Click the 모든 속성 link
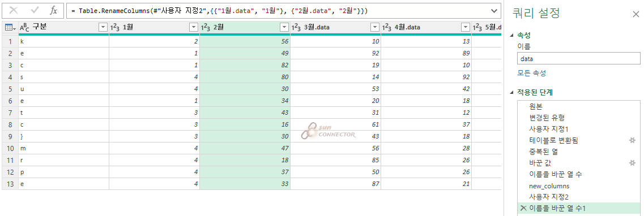The width and height of the screenshot is (644, 216). click(x=531, y=74)
